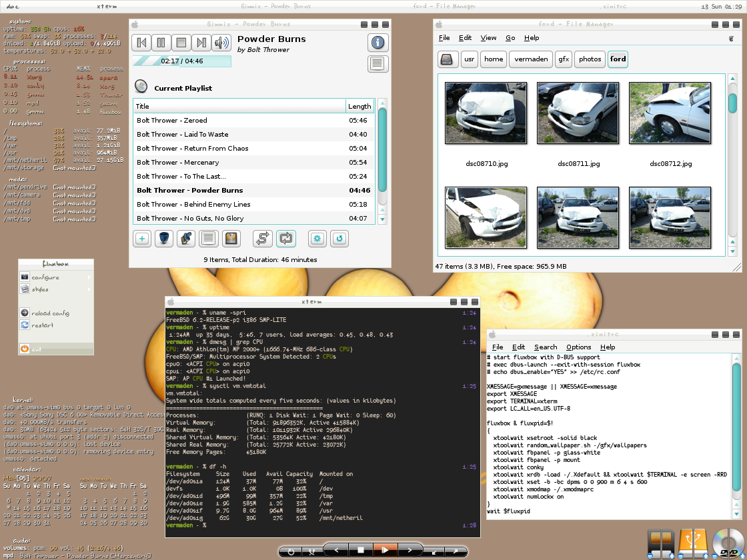Toggle the Gimmix volume speaker button
This screenshot has width=747, height=560.
coord(221,43)
